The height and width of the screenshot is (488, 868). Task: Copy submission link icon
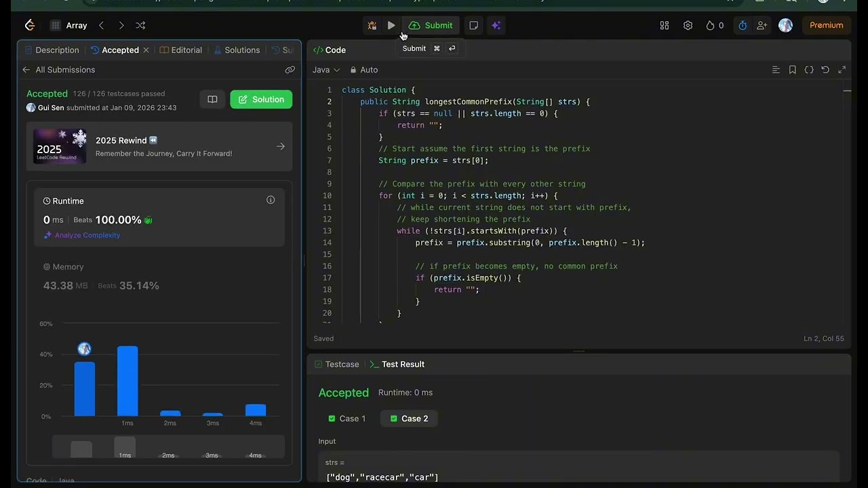coord(290,70)
